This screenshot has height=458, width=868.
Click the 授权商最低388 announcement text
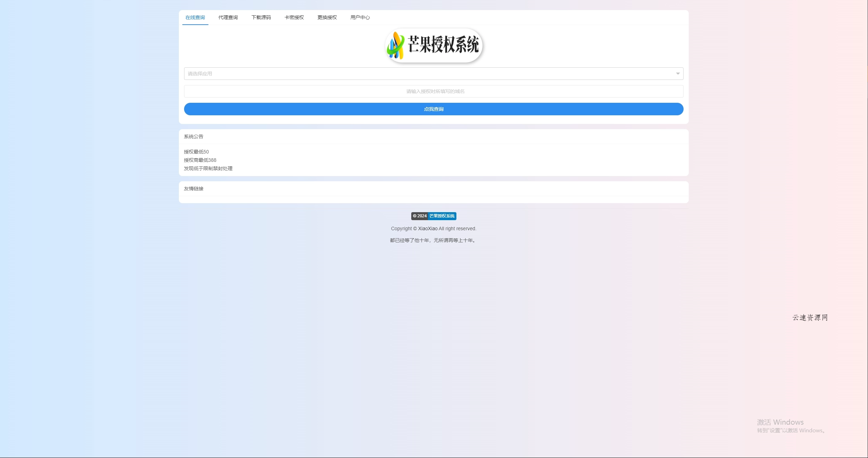tap(200, 160)
